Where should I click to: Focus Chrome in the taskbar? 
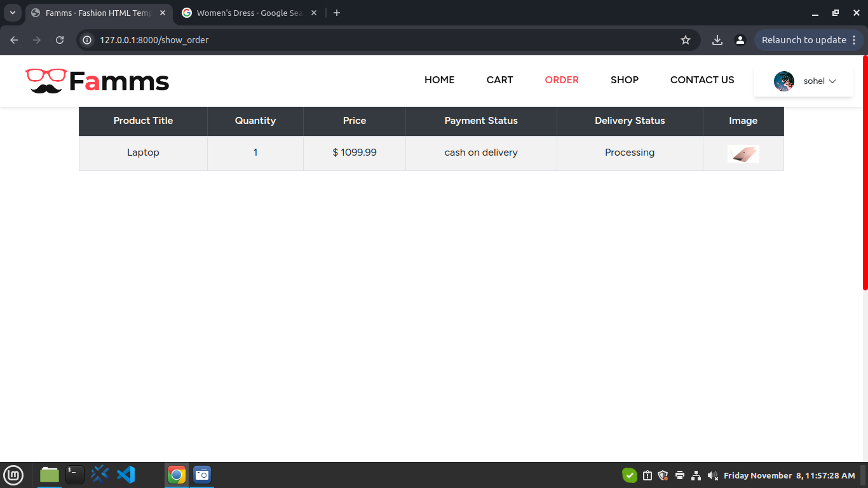click(177, 475)
